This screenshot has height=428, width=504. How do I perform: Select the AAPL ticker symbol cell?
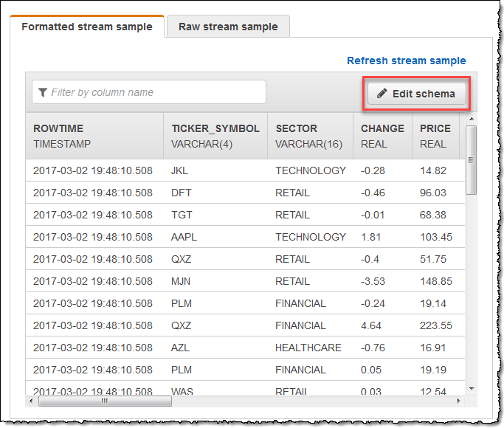pos(184,237)
